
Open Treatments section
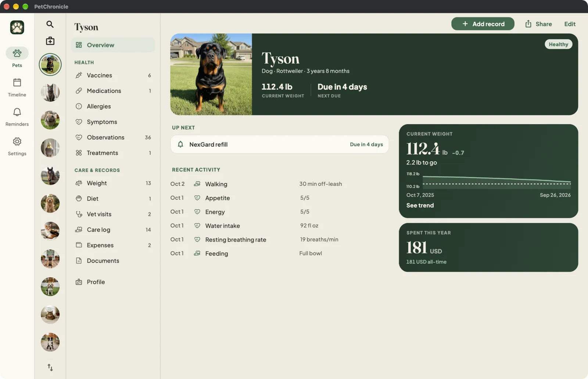pos(113,153)
